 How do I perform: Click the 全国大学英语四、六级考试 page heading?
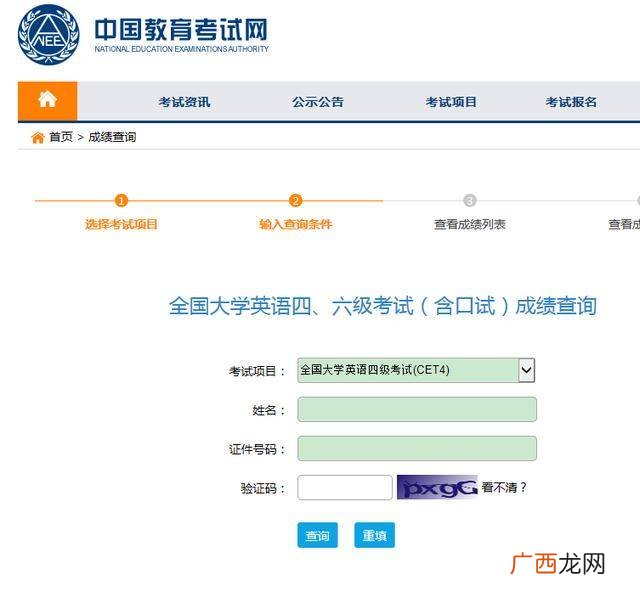pyautogui.click(x=383, y=306)
